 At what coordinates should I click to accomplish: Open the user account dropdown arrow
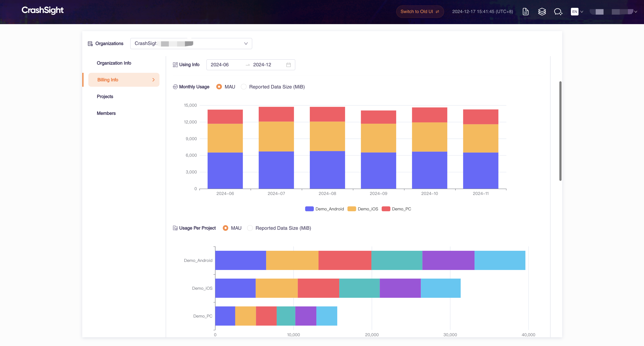click(x=636, y=12)
